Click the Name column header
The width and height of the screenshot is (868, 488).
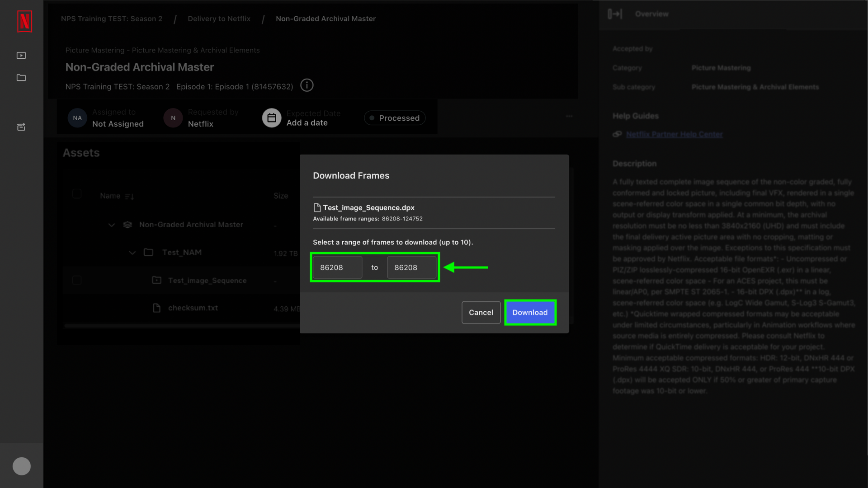click(x=110, y=196)
